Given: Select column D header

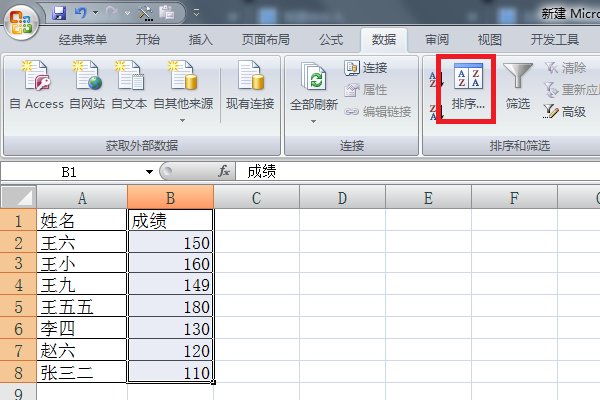Looking at the screenshot, I should tap(342, 198).
